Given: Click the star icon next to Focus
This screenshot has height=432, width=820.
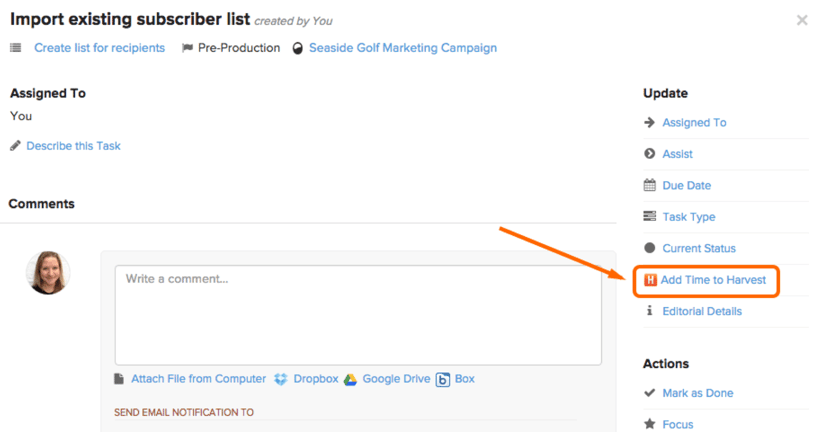Looking at the screenshot, I should coord(650,425).
